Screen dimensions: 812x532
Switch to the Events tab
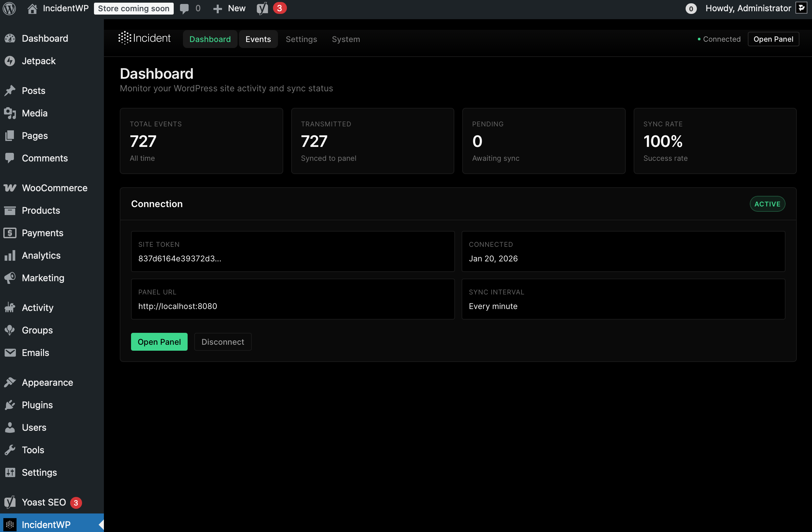258,39
